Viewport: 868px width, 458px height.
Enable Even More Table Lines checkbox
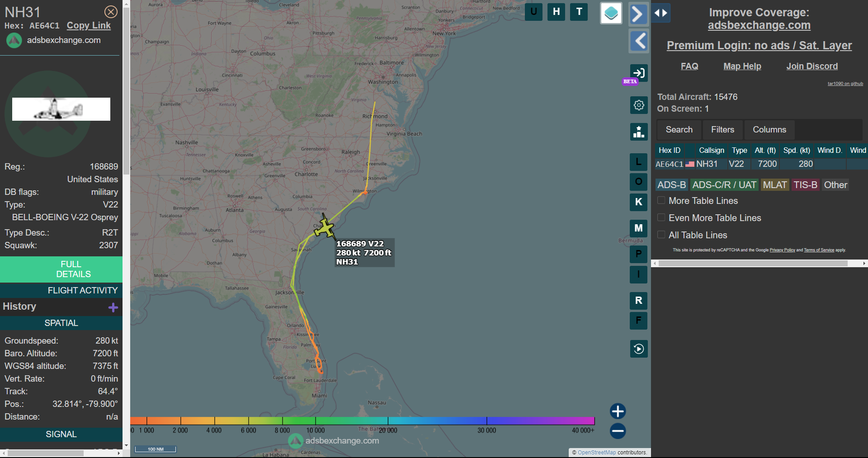pos(661,217)
